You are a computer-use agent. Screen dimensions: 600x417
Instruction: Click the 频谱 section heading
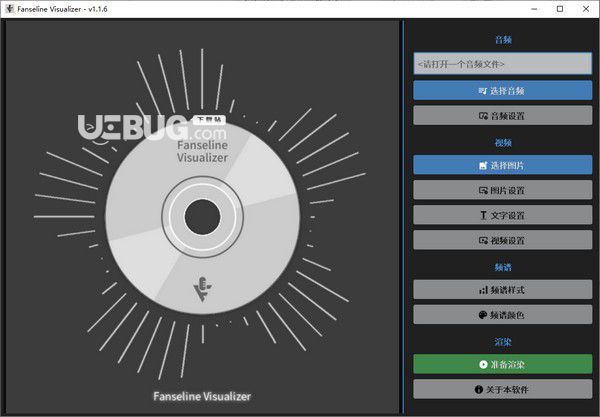pyautogui.click(x=503, y=267)
